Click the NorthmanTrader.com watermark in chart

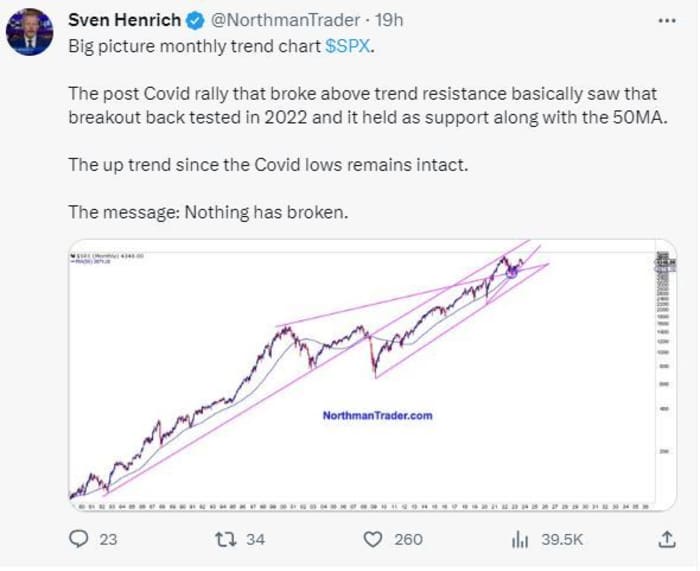click(377, 416)
